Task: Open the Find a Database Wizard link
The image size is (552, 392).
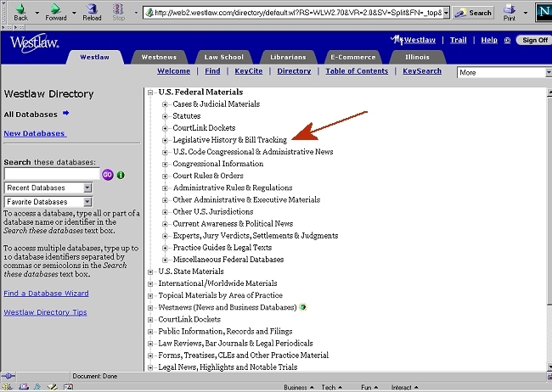Action: click(46, 293)
